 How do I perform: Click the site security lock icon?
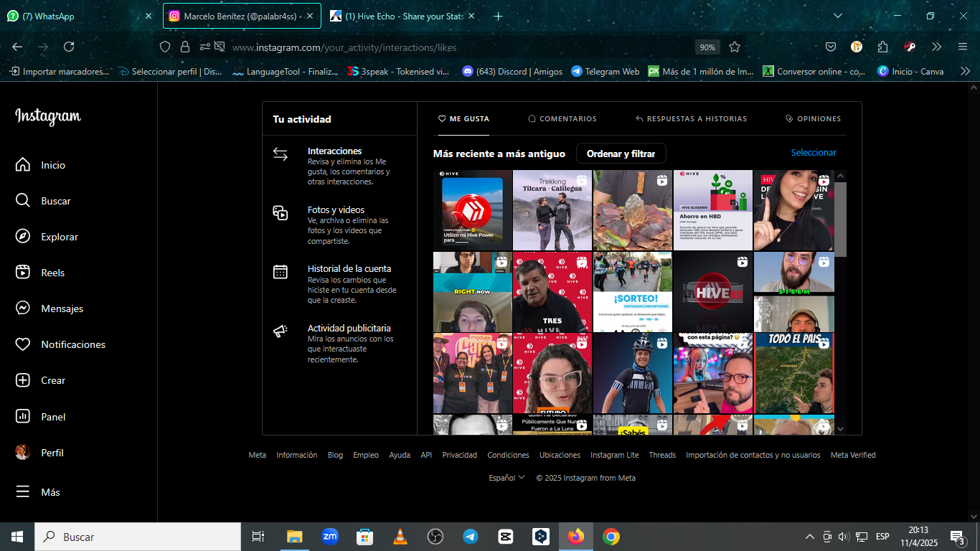point(185,47)
